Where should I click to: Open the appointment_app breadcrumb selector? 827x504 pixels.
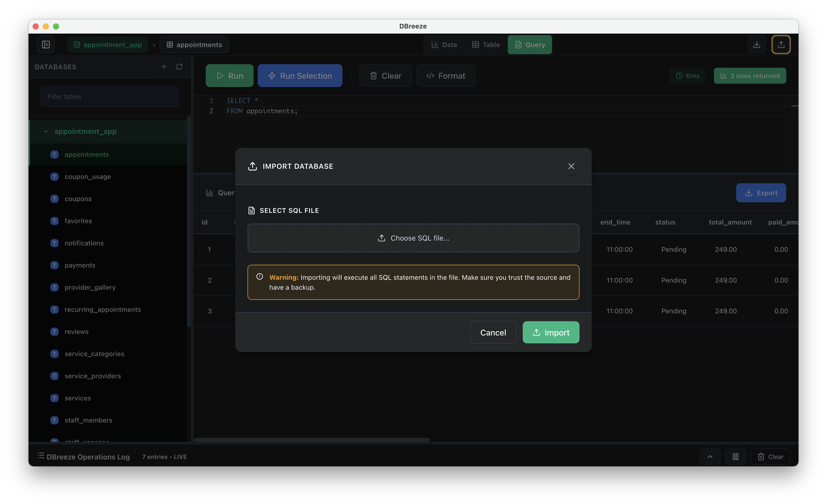pos(107,45)
